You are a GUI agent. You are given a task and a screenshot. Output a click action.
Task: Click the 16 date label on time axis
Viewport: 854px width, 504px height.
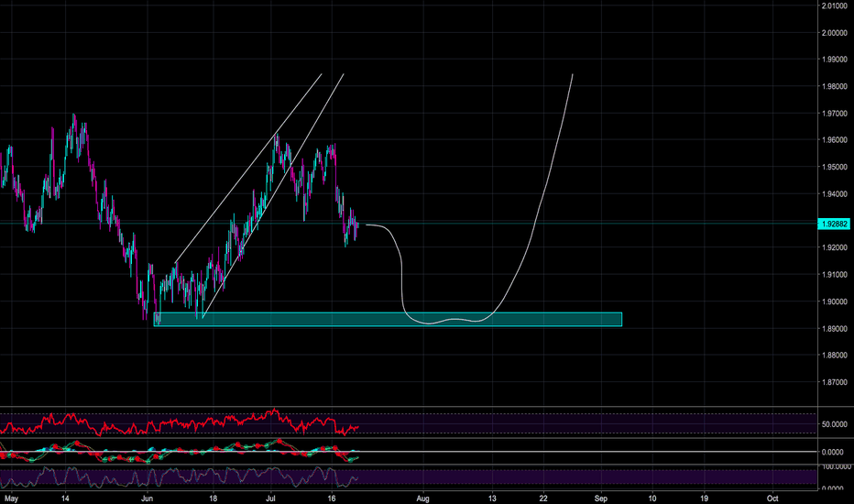click(x=332, y=498)
